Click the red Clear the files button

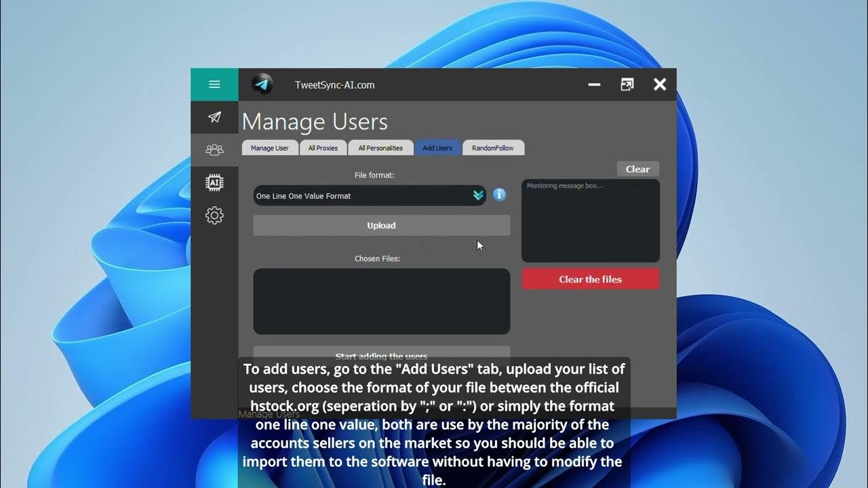pos(589,279)
